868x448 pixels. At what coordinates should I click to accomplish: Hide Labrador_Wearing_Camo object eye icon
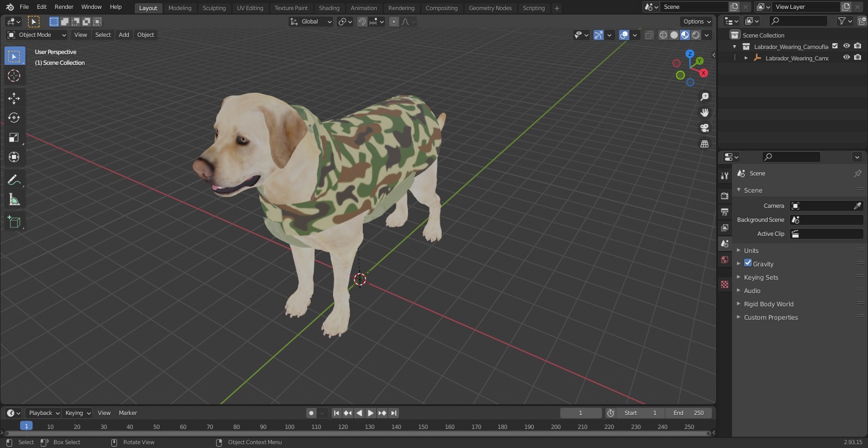click(846, 57)
